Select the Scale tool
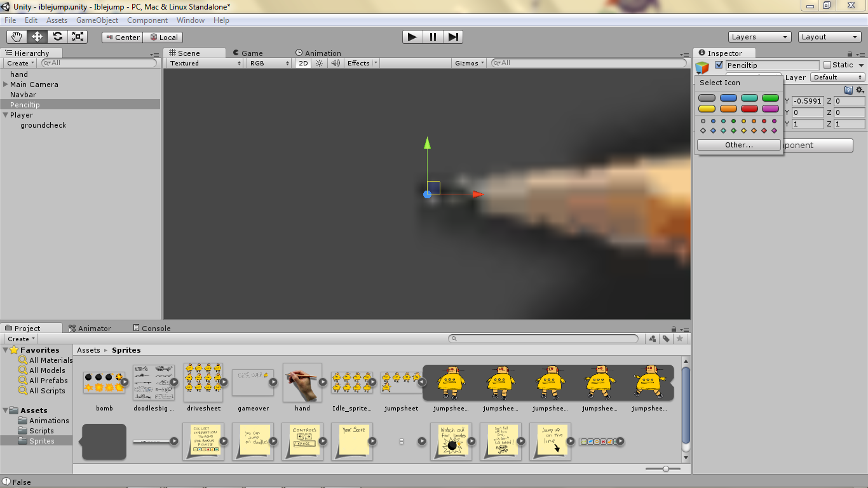This screenshot has width=868, height=488. point(78,36)
